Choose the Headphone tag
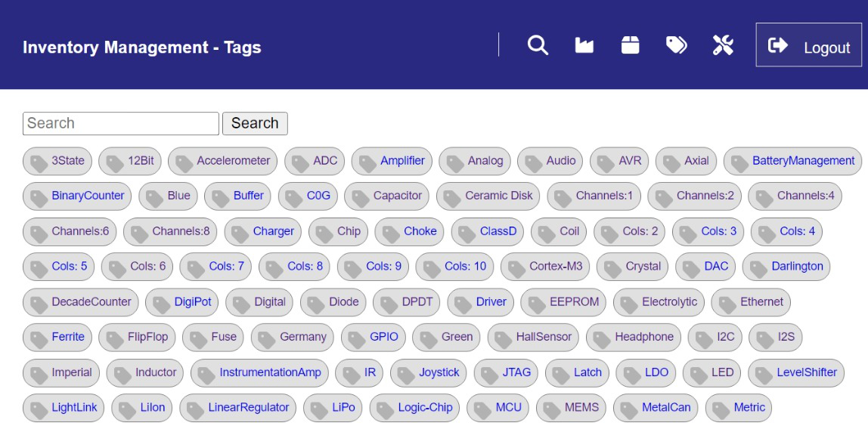Viewport: 868px width, 426px height. tap(634, 338)
